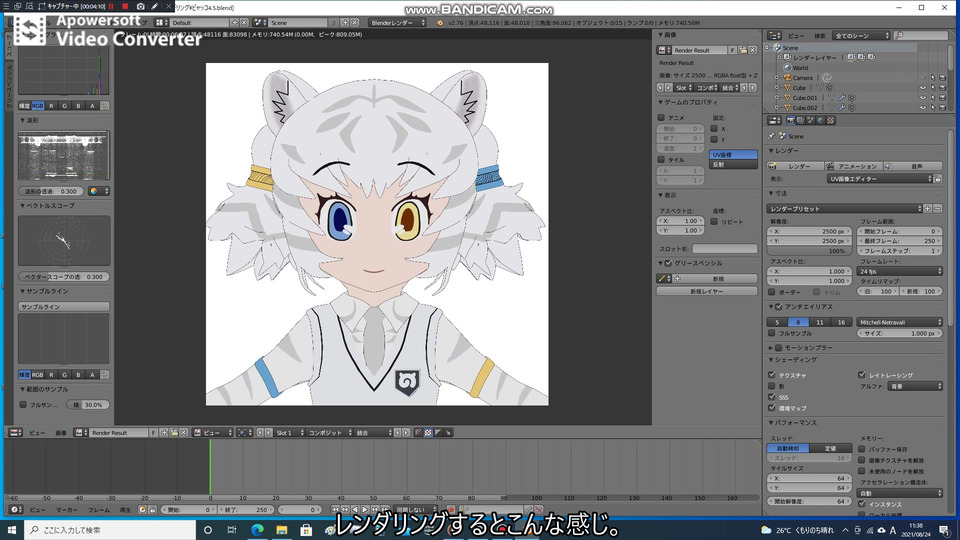Collapse the シェーディング panel
The width and height of the screenshot is (960, 540).
tap(792, 360)
